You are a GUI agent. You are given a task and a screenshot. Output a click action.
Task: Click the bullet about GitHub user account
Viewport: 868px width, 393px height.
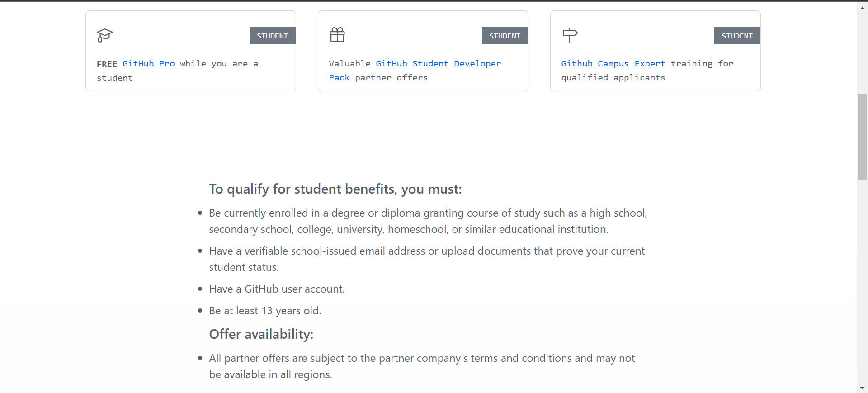click(277, 289)
